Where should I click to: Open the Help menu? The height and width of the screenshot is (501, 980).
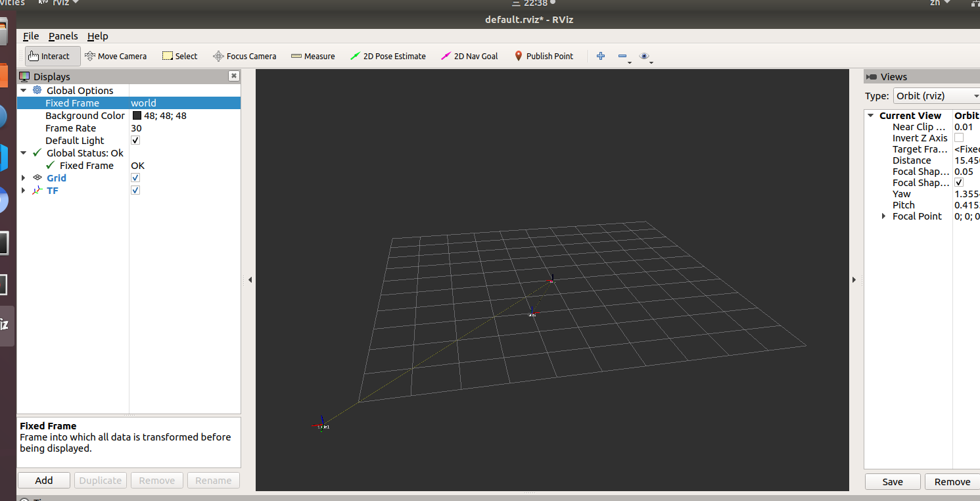pyautogui.click(x=97, y=36)
